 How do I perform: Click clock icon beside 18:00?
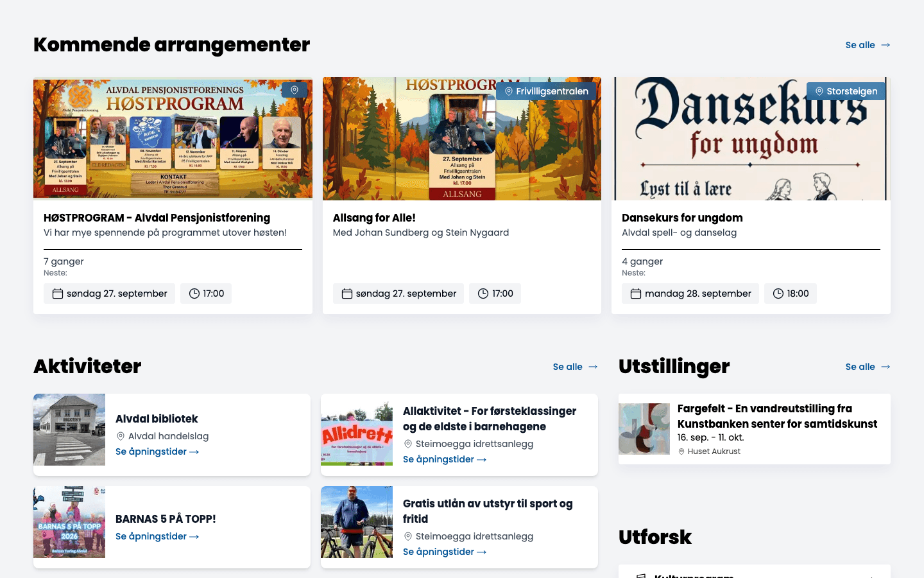click(x=778, y=293)
